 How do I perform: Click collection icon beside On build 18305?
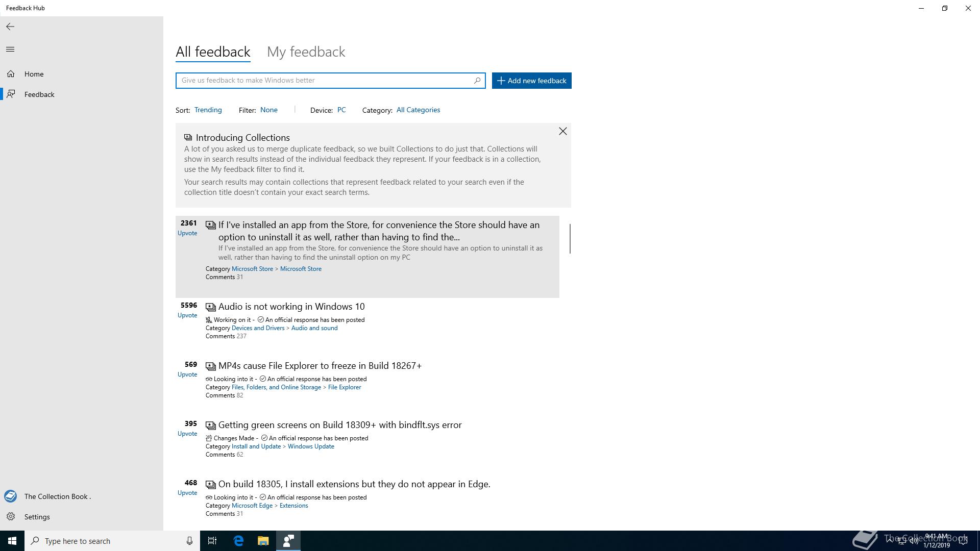210,485
